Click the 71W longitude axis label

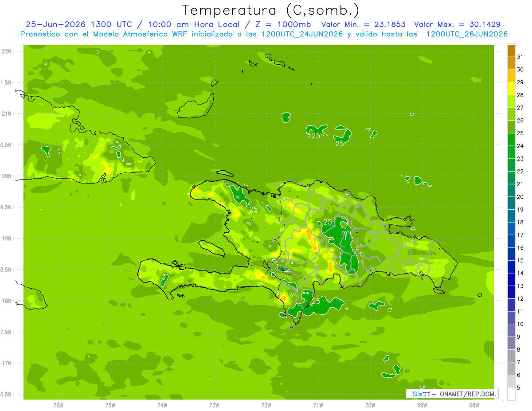(x=318, y=405)
